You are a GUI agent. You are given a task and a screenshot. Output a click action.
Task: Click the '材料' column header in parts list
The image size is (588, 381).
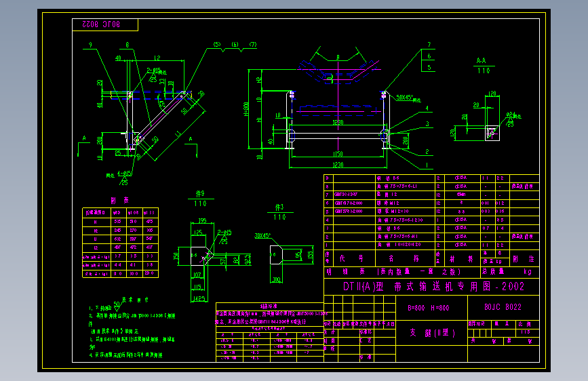[462, 259]
